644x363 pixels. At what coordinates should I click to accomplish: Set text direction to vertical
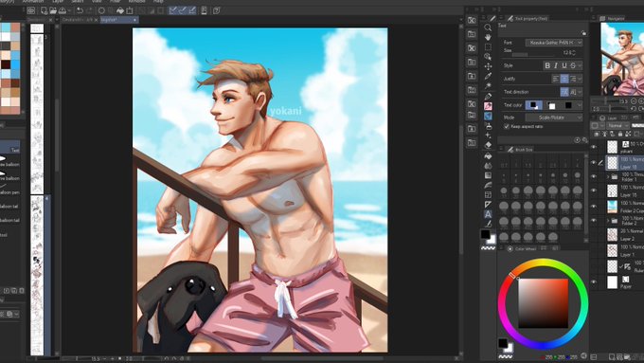[x=573, y=92]
